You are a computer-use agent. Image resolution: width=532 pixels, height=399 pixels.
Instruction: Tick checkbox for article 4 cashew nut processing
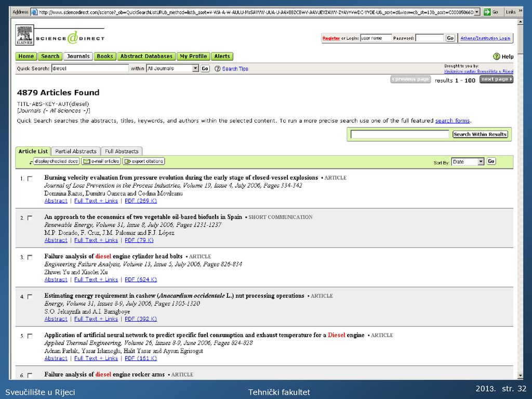(30, 297)
